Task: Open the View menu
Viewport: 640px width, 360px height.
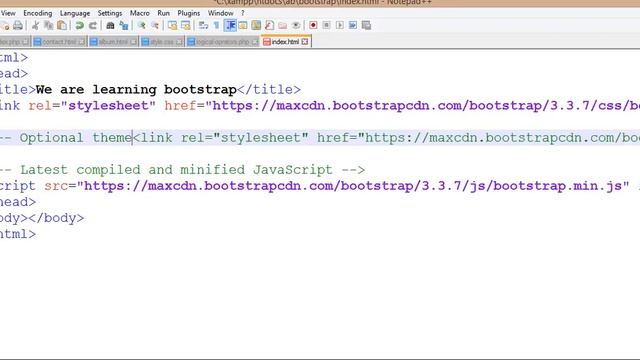Action: (x=8, y=13)
